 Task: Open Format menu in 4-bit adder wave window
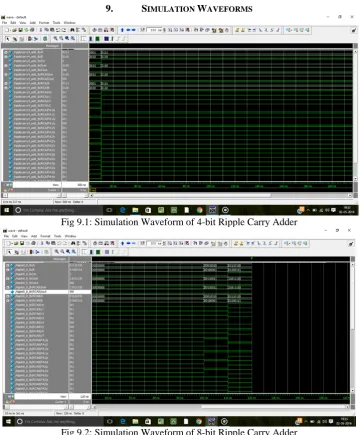[x=44, y=23]
